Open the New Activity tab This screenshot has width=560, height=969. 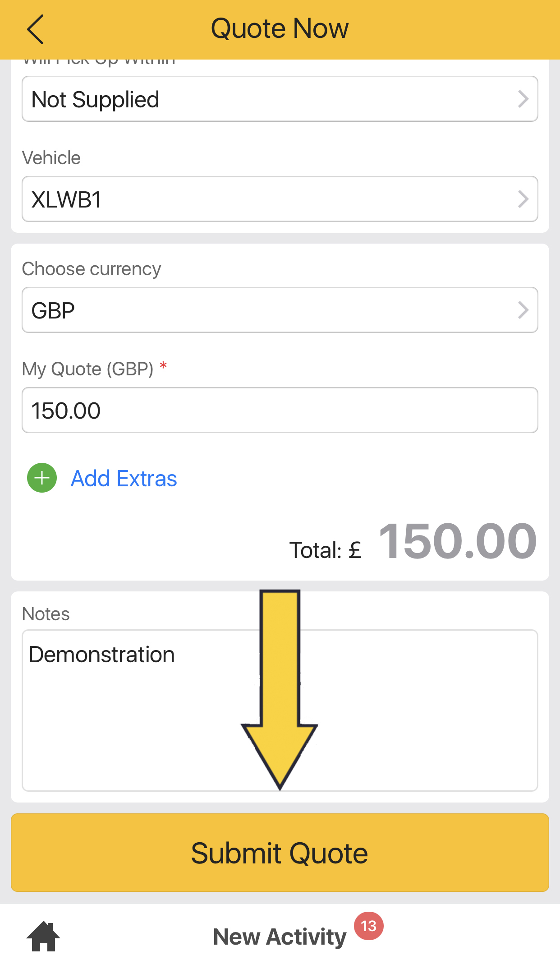click(280, 937)
